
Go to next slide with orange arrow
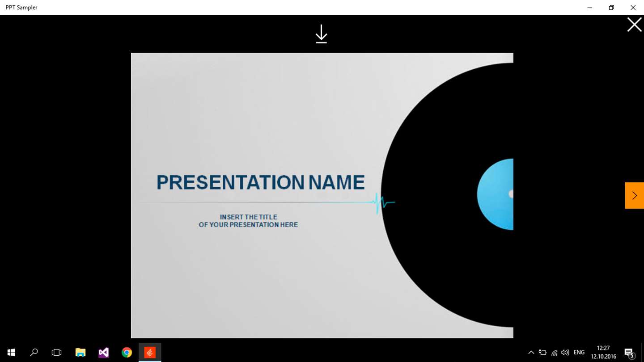click(634, 195)
